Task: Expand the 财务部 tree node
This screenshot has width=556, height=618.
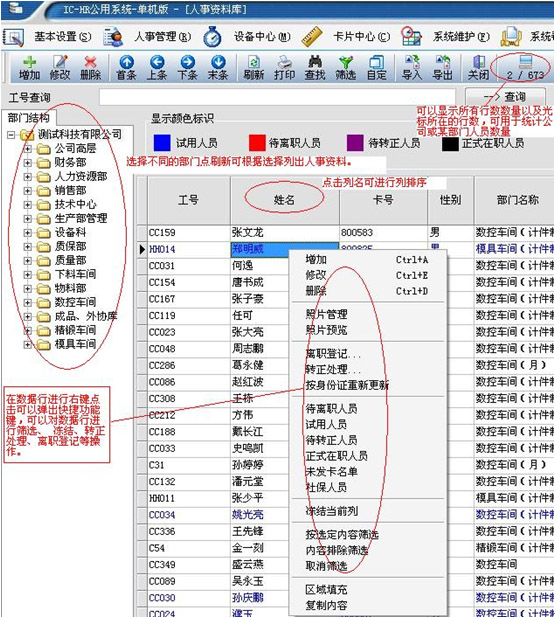Action: coord(28,162)
